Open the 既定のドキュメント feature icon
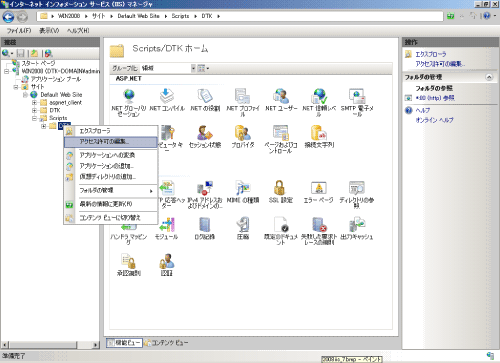 point(281,225)
